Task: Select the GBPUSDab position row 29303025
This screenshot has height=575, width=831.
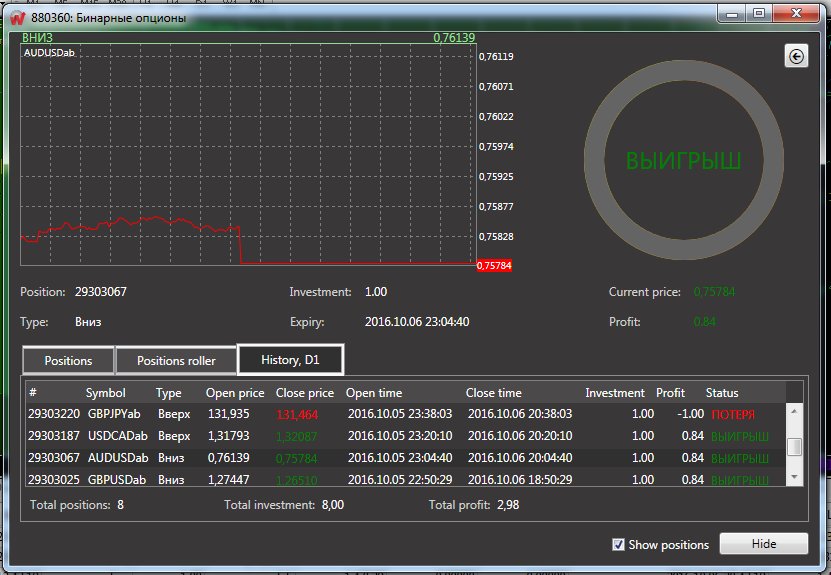Action: [x=400, y=479]
